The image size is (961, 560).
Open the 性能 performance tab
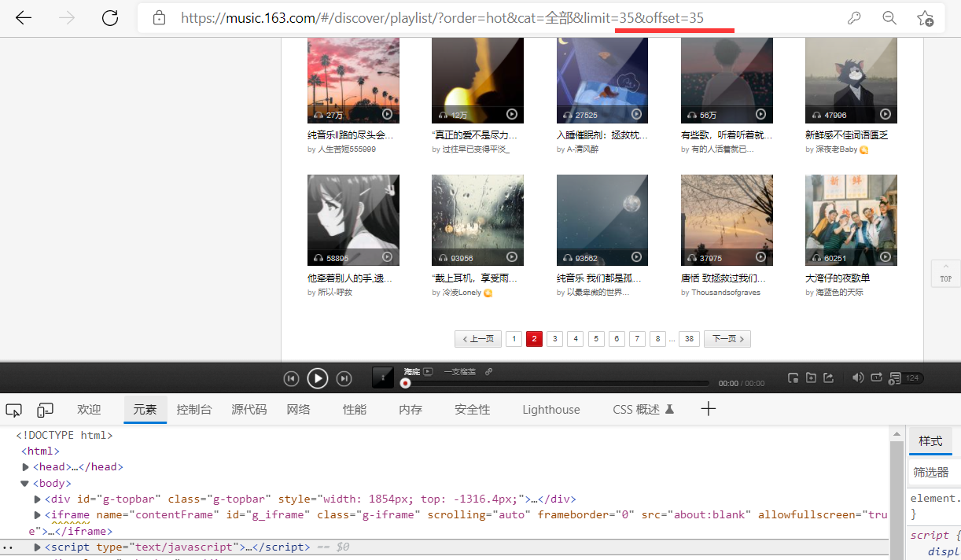(x=355, y=410)
